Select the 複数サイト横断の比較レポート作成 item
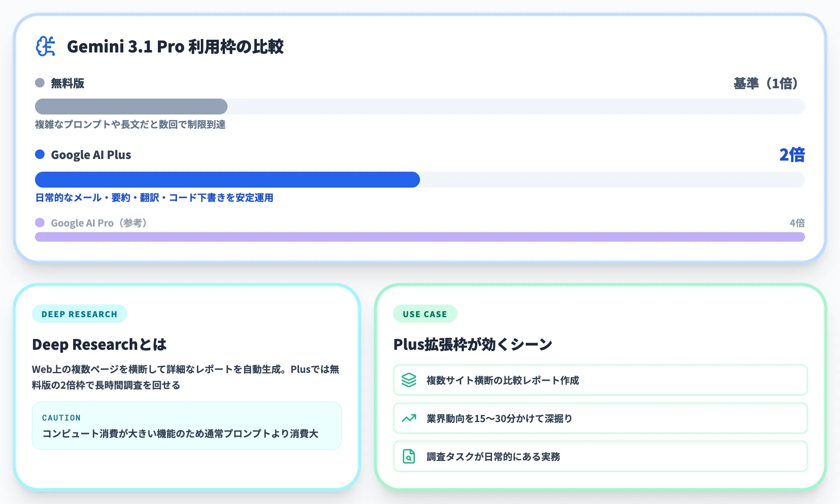840x504 pixels. click(601, 380)
